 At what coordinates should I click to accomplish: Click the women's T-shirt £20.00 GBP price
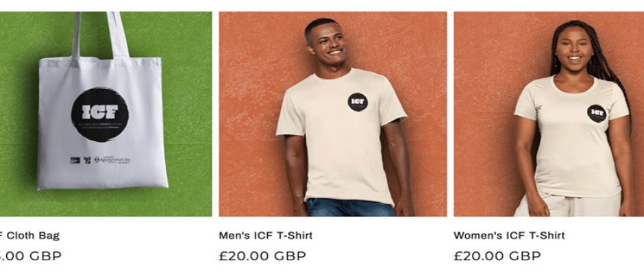tap(497, 256)
